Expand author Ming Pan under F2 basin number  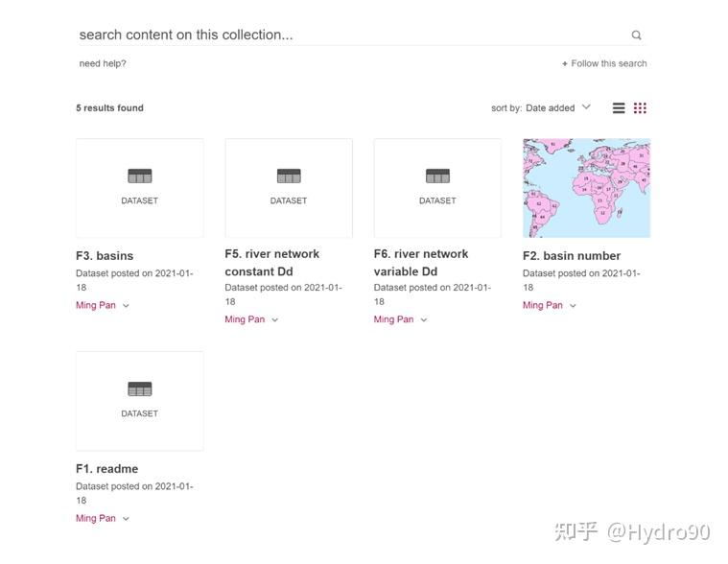[573, 306]
